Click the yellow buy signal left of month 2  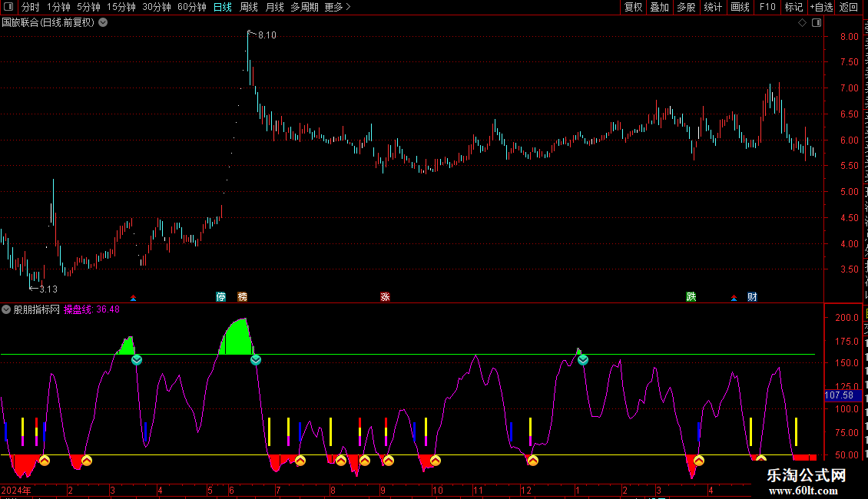(x=45, y=461)
